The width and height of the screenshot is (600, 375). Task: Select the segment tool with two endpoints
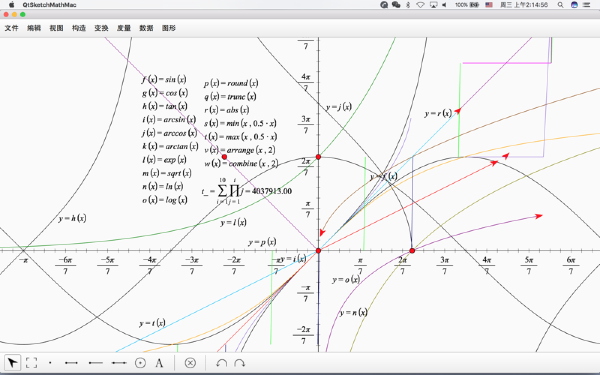coord(72,362)
